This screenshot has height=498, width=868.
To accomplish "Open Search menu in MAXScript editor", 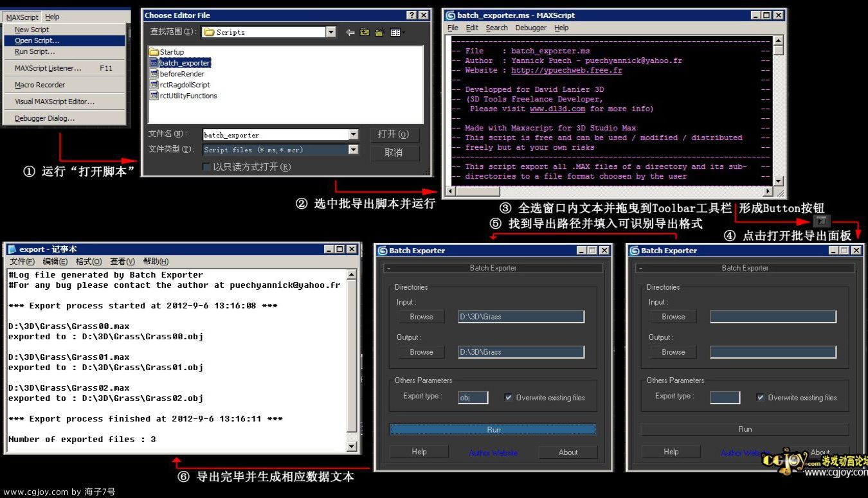I will [x=496, y=28].
